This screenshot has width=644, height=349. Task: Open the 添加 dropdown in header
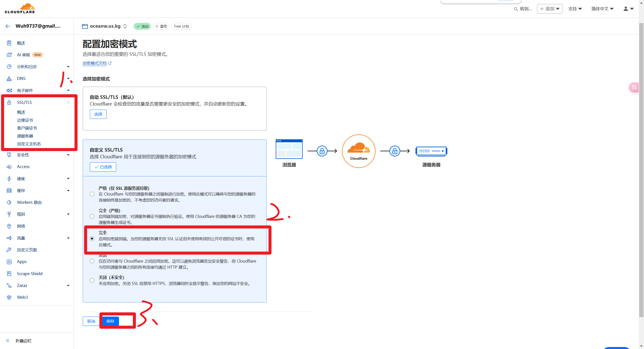tap(549, 9)
